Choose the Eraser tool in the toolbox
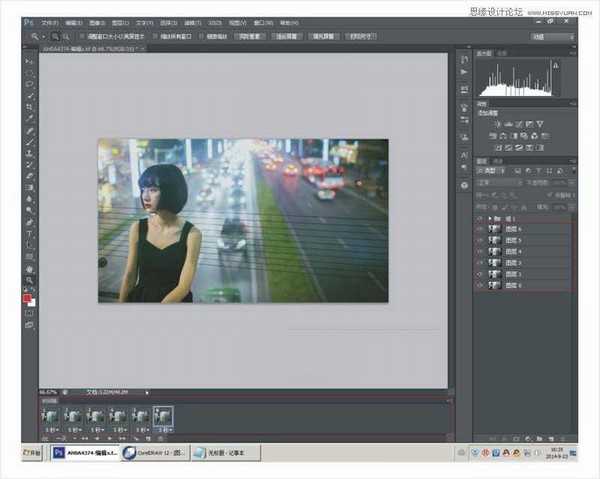The height and width of the screenshot is (479, 600). click(28, 176)
